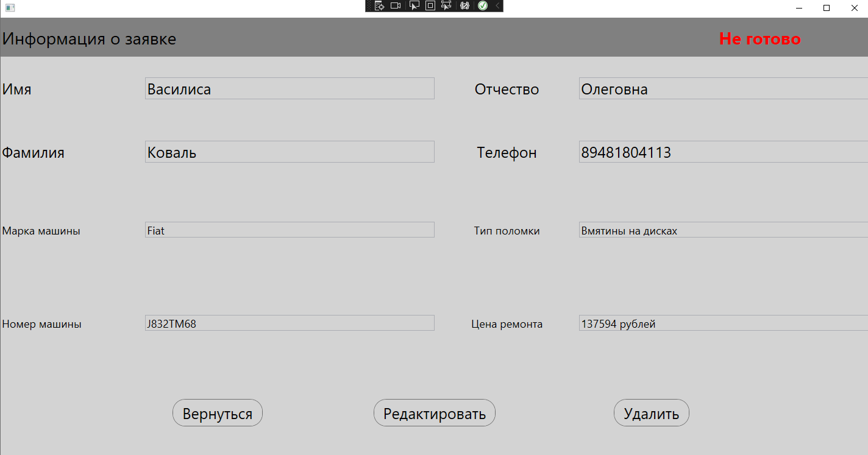Click the square frame capture icon
The image size is (868, 455).
[430, 5]
